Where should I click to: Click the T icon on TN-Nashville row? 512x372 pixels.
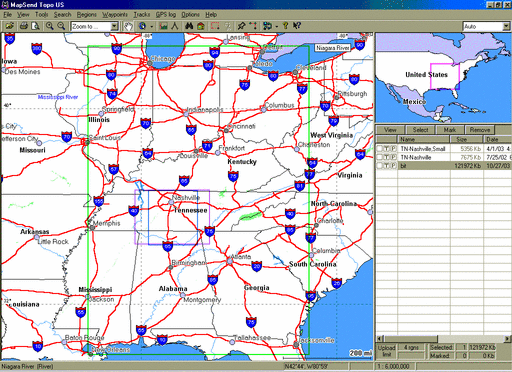(386, 157)
